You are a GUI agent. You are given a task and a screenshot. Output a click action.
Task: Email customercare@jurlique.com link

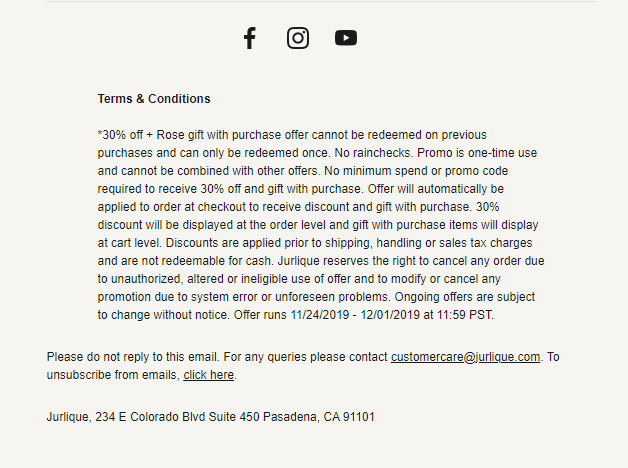(x=465, y=357)
